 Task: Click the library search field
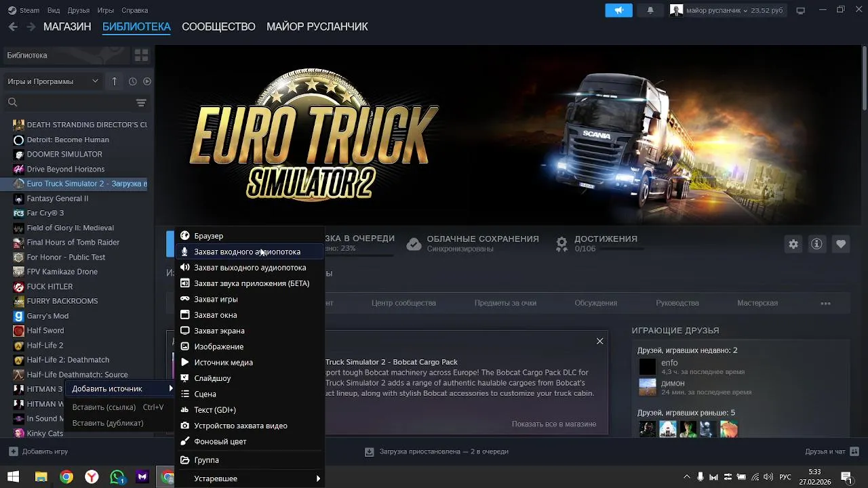[x=68, y=102]
